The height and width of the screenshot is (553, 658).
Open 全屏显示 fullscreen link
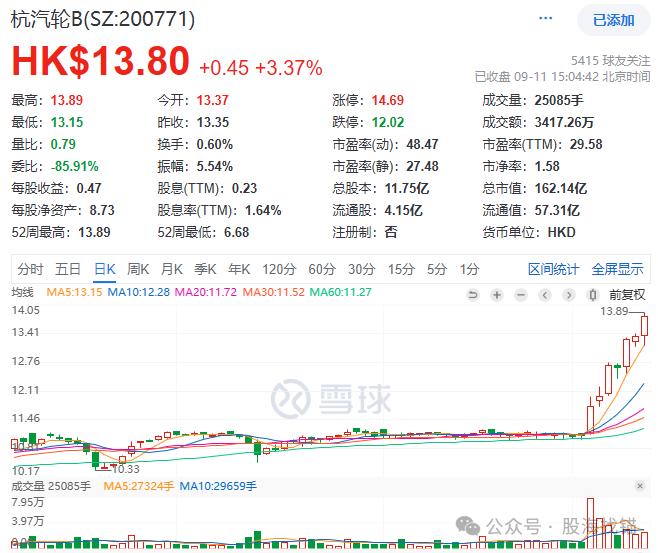click(618, 269)
